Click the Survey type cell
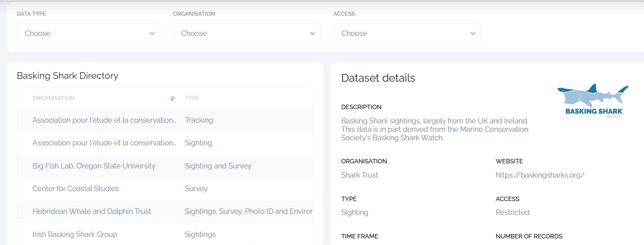The height and width of the screenshot is (245, 644). [x=196, y=189]
